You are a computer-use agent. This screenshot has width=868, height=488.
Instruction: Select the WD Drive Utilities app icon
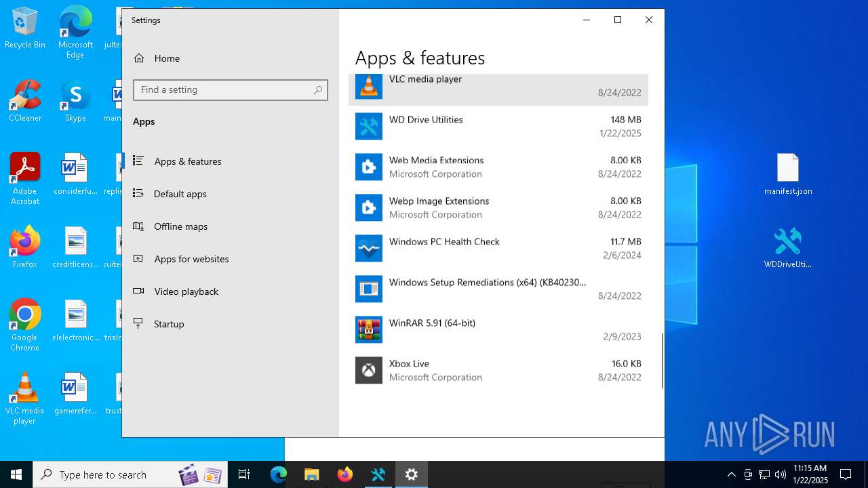point(369,126)
